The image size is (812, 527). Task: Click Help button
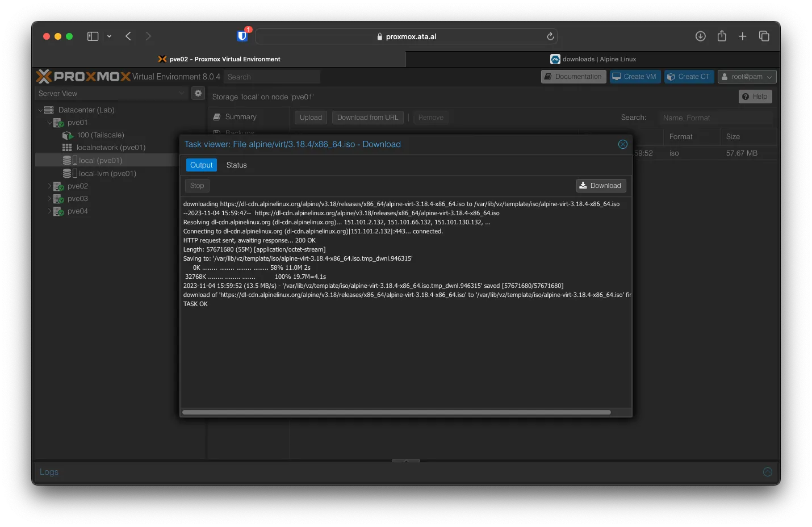[x=755, y=97]
